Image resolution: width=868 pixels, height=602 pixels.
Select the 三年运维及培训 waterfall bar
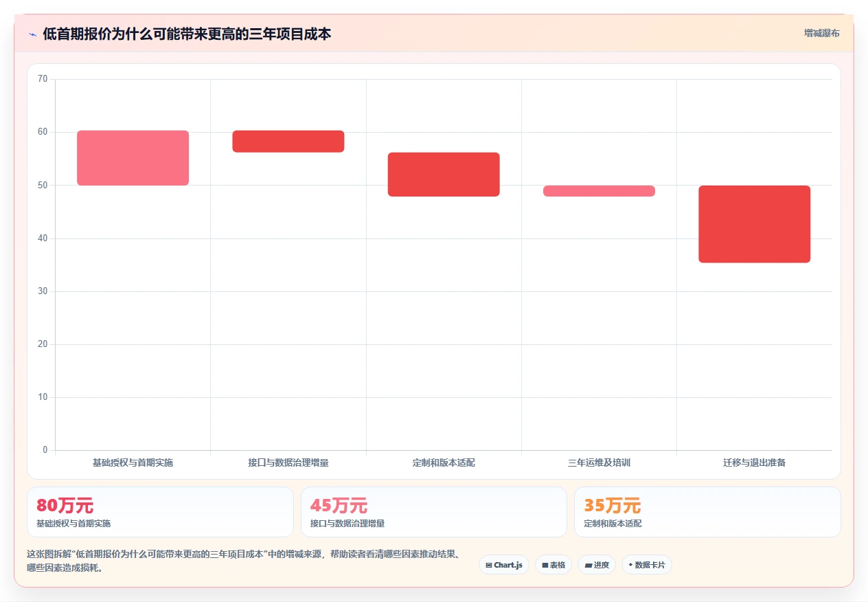point(599,191)
